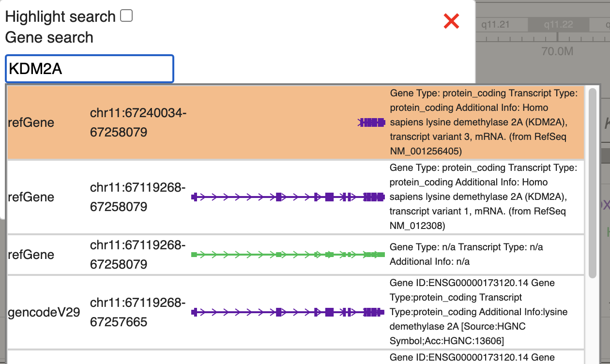Click the 70.0M ruler position label
This screenshot has width=610, height=364.
point(557,51)
